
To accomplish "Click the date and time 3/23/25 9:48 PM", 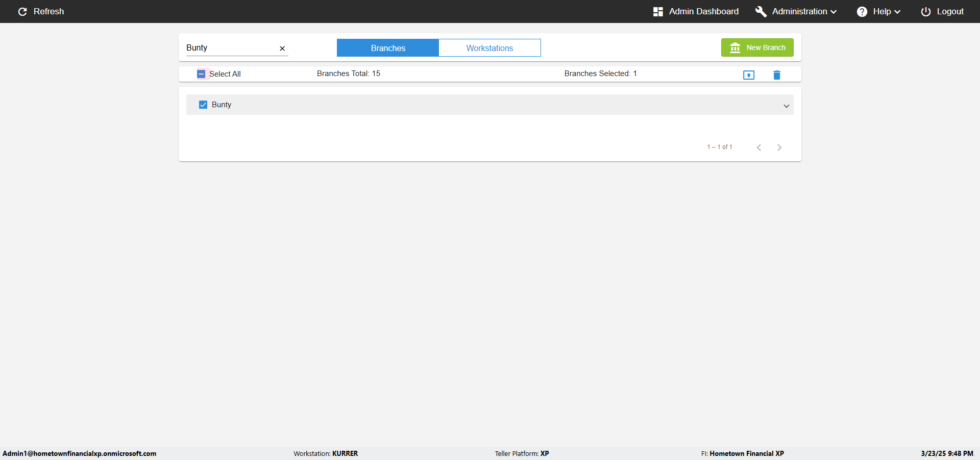I will (947, 453).
